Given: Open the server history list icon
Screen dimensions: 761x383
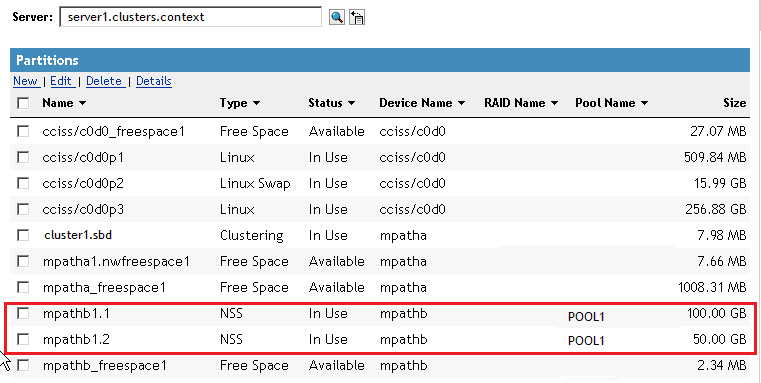Looking at the screenshot, I should click(x=357, y=17).
